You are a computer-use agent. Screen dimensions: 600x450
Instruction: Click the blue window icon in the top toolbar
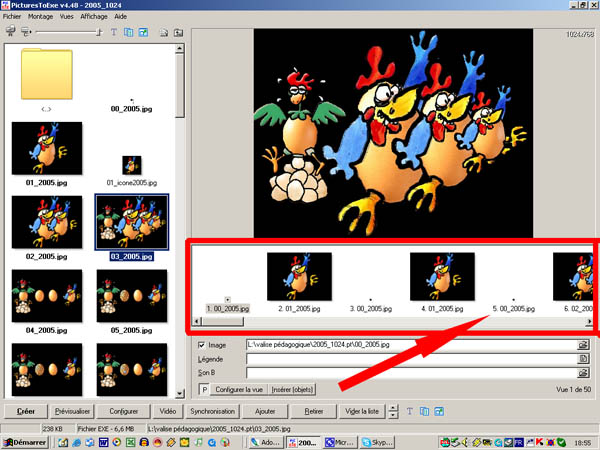143,32
